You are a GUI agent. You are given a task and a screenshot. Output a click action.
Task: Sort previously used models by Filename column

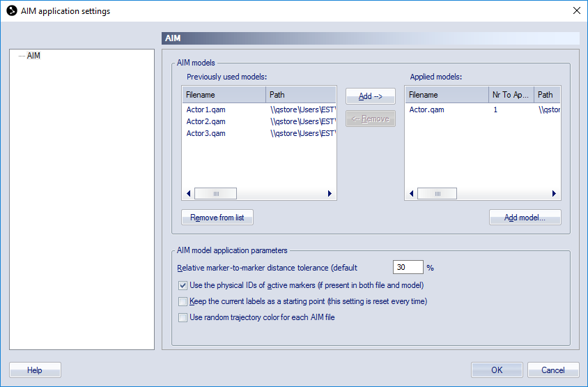coord(224,95)
